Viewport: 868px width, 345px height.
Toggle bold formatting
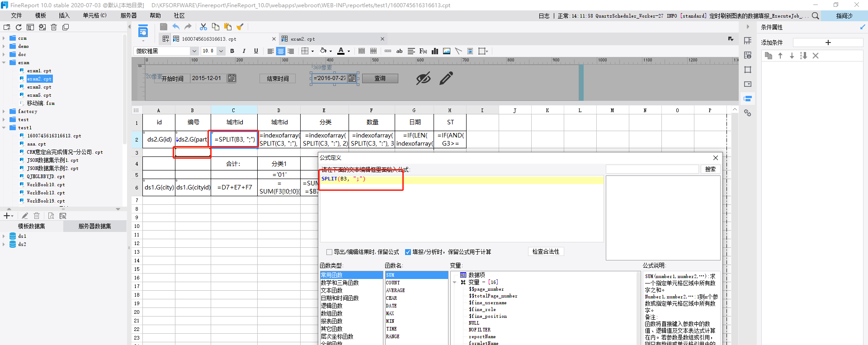coord(232,51)
